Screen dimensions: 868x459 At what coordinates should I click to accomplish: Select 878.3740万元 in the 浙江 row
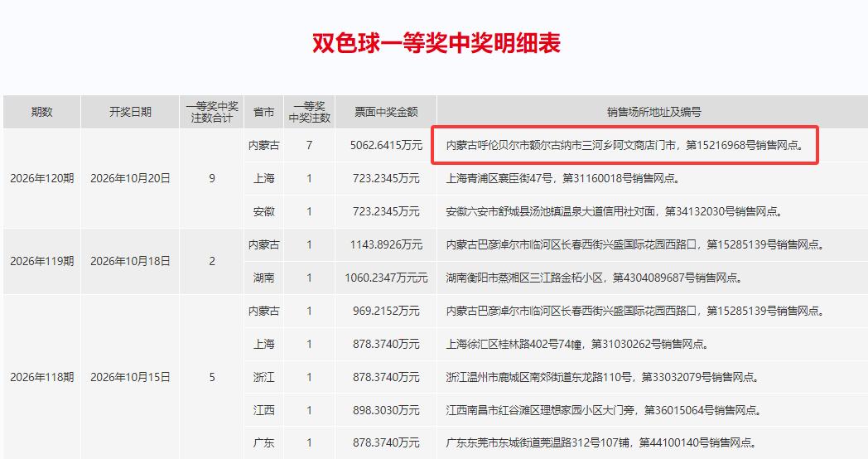pos(386,377)
